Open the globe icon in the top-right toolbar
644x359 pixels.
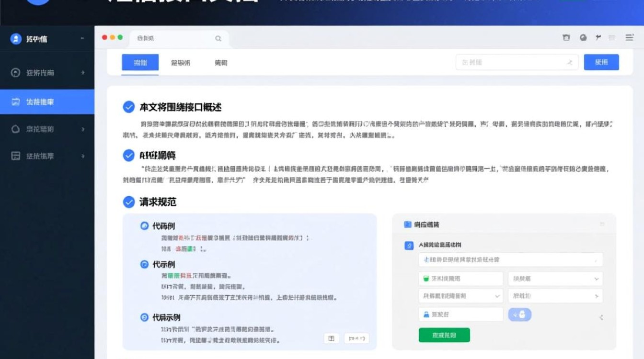click(583, 37)
